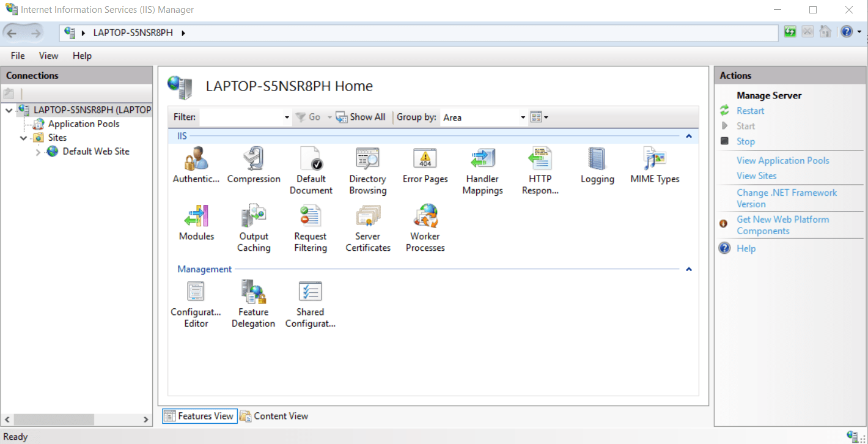Click the Home icon in address bar
The height and width of the screenshot is (444, 868).
click(x=825, y=32)
